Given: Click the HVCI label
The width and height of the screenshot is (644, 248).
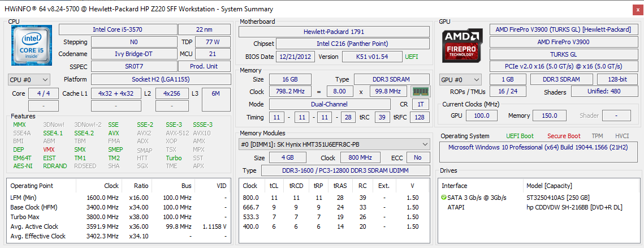Looking at the screenshot, I should [x=622, y=136].
